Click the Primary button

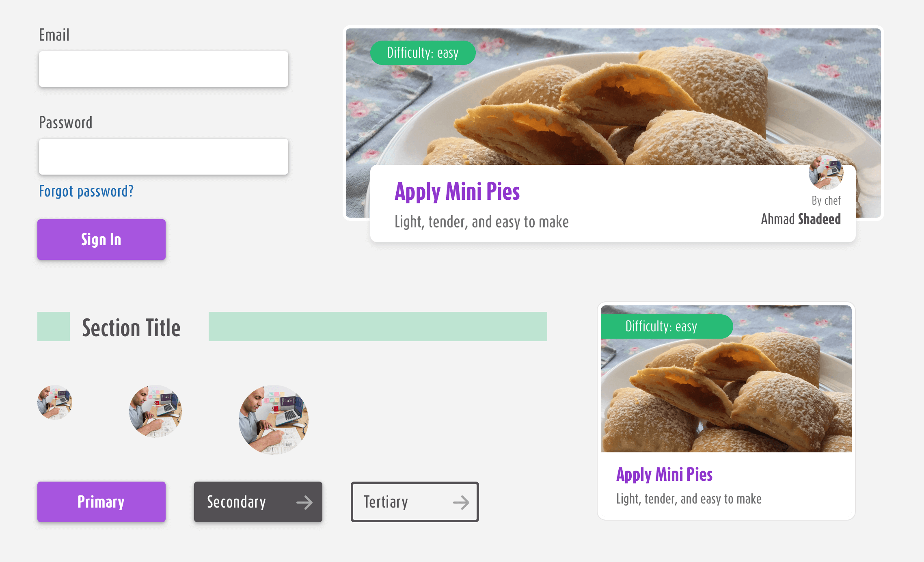tap(101, 502)
